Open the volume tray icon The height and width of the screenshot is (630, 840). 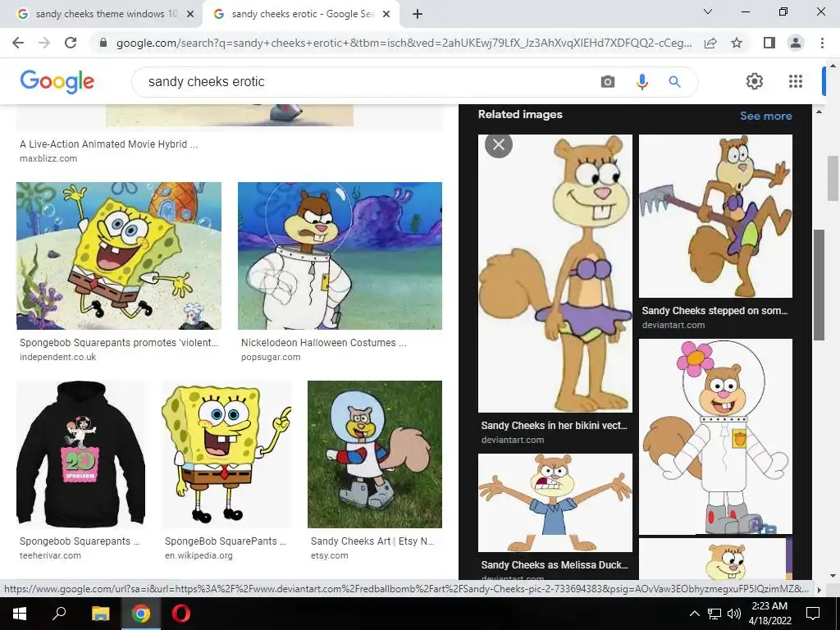[734, 614]
